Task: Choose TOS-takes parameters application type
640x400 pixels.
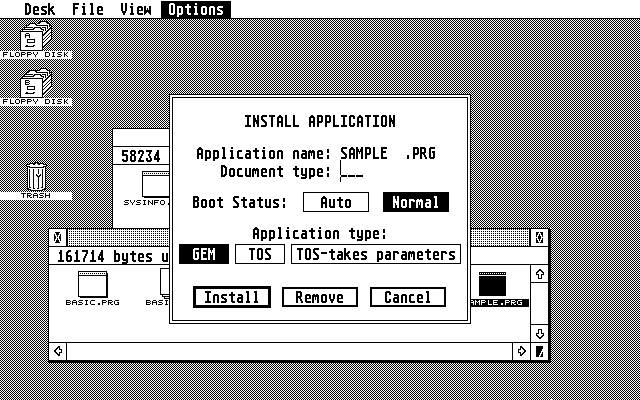Action: click(376, 254)
